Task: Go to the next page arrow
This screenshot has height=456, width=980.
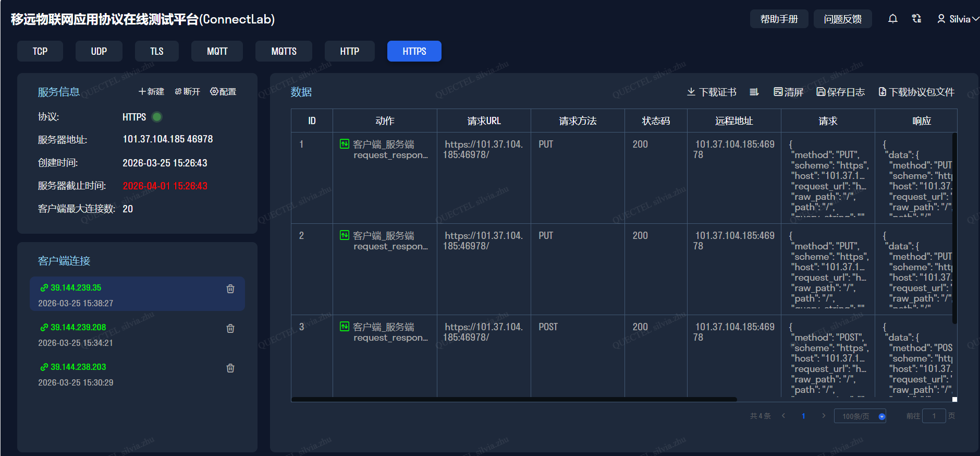Action: click(x=824, y=416)
